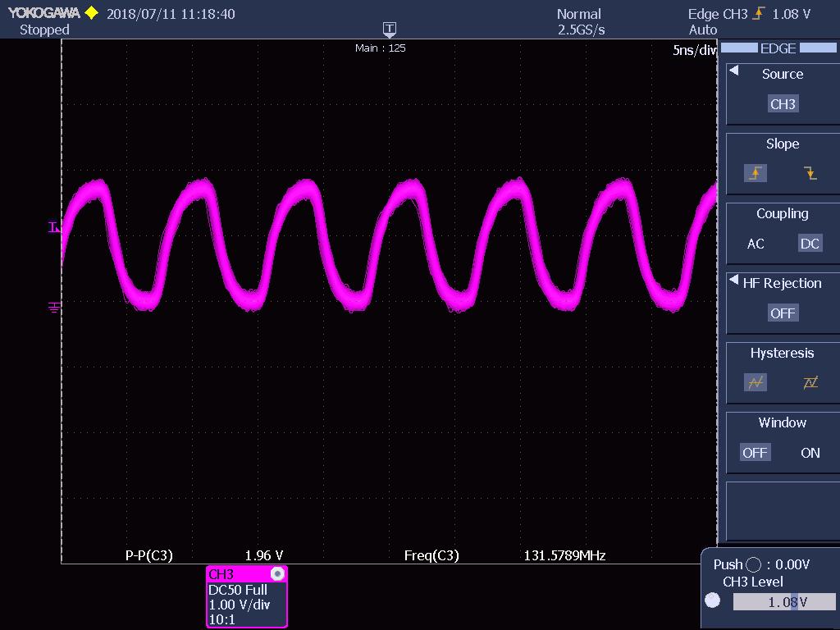Enable trigger Window ON
Image resolution: width=840 pixels, height=630 pixels.
[x=810, y=452]
